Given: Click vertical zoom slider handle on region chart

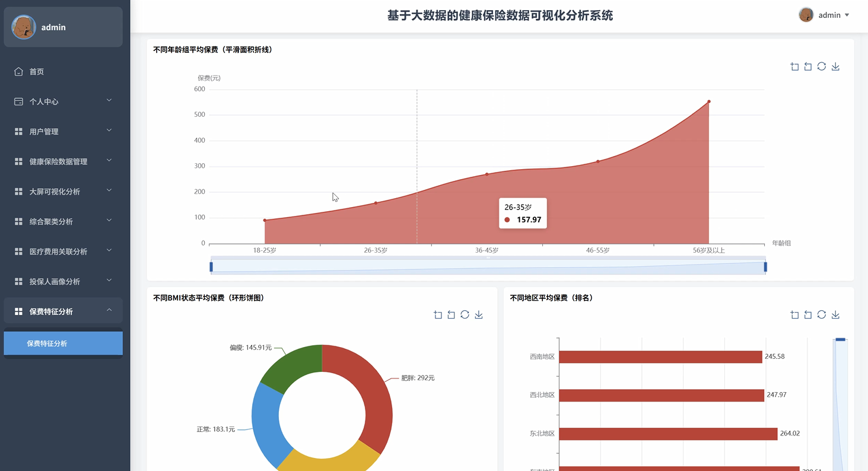Looking at the screenshot, I should coord(840,339).
